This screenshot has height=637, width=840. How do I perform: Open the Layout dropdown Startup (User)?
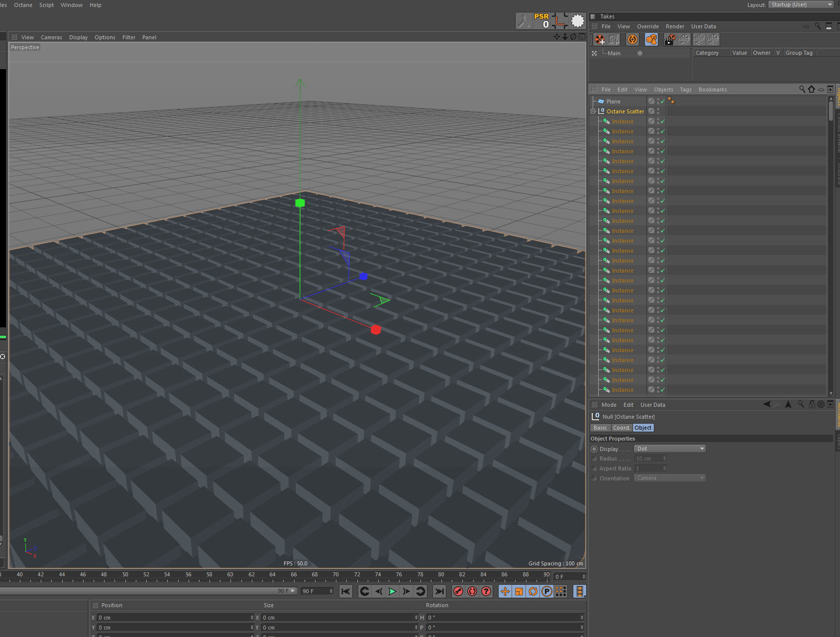pos(801,4)
